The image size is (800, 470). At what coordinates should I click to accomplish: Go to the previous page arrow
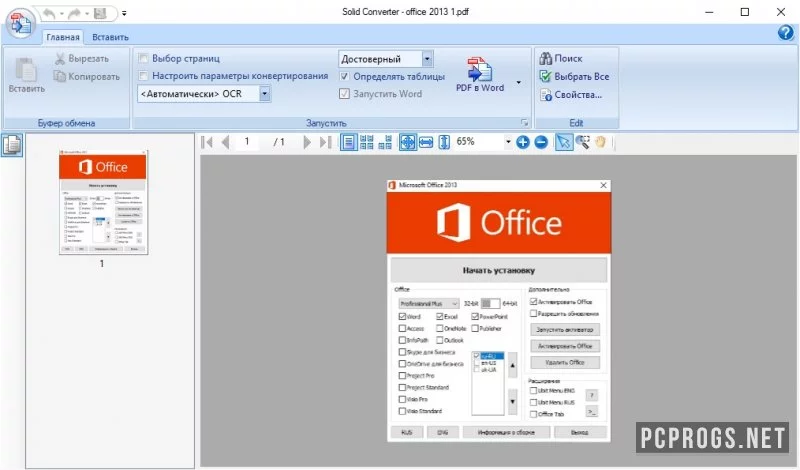(x=226, y=142)
